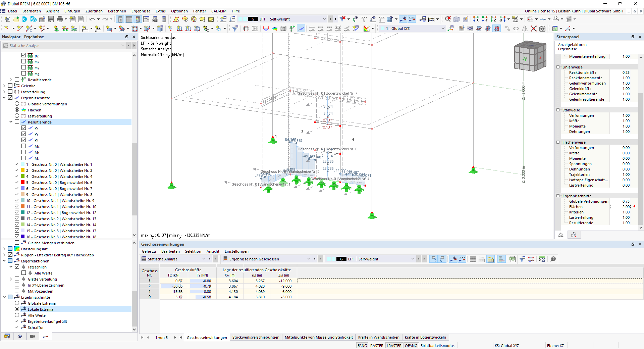Open the navigator Data tab icon
This screenshot has width=644, height=349.
tap(7, 336)
